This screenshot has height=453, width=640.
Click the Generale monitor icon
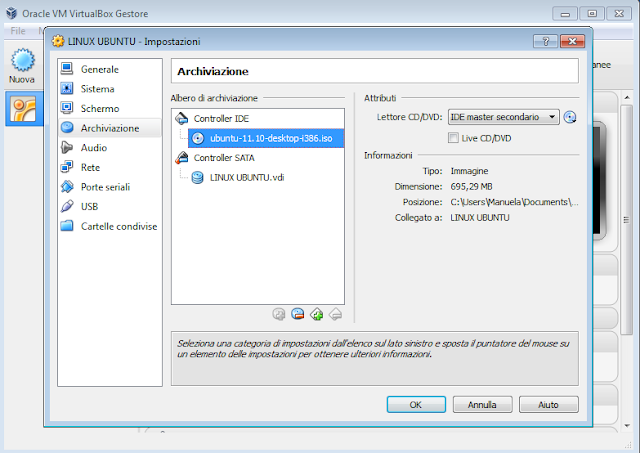coord(67,69)
